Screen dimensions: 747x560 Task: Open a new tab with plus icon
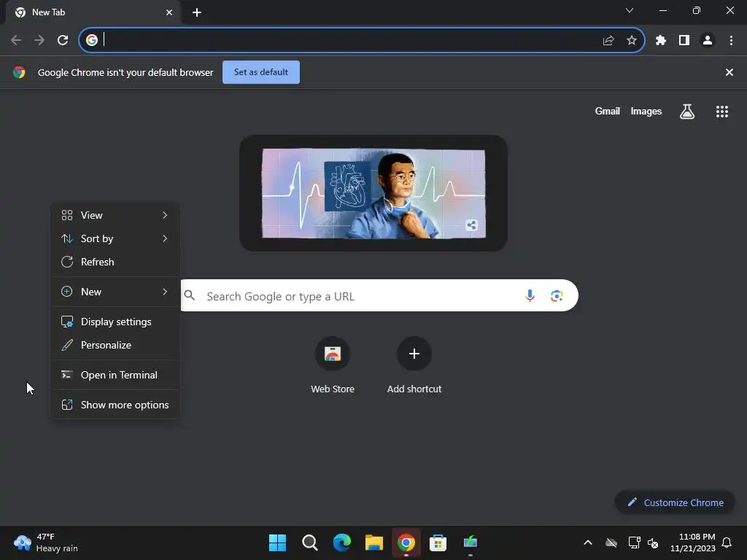197,12
